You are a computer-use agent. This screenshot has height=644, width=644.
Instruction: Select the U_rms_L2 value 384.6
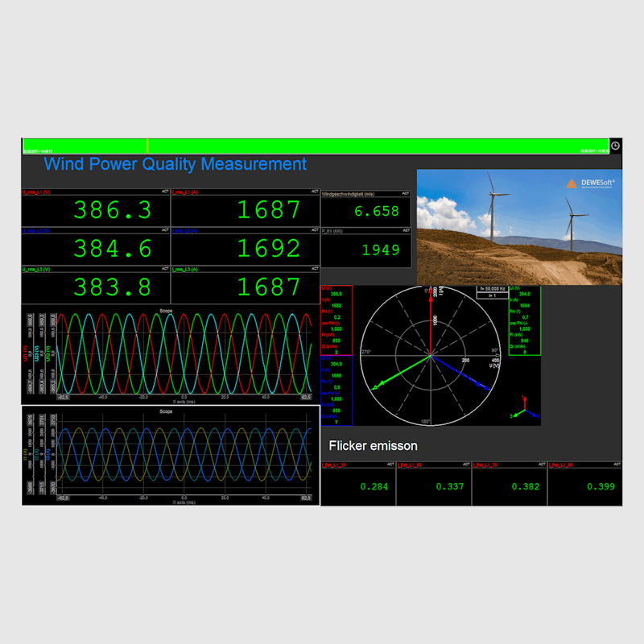(x=113, y=249)
